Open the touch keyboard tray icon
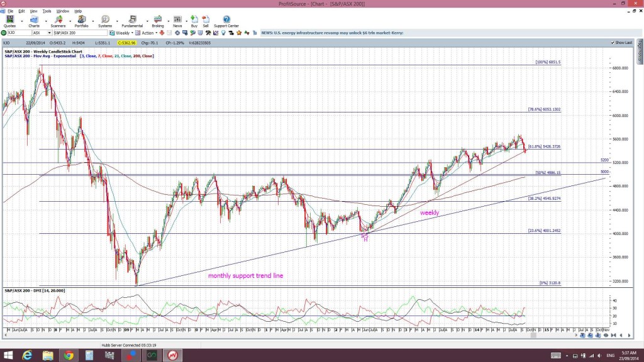644x362 pixels. [x=556, y=356]
